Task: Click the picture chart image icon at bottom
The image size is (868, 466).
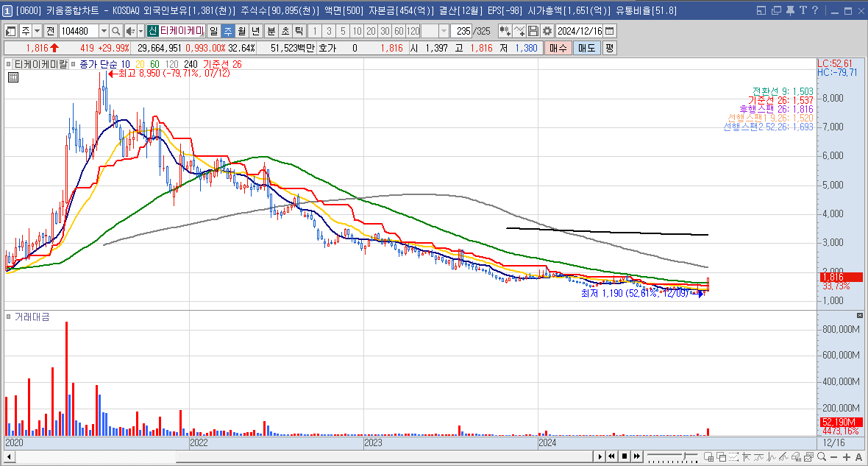Action: 808,456
